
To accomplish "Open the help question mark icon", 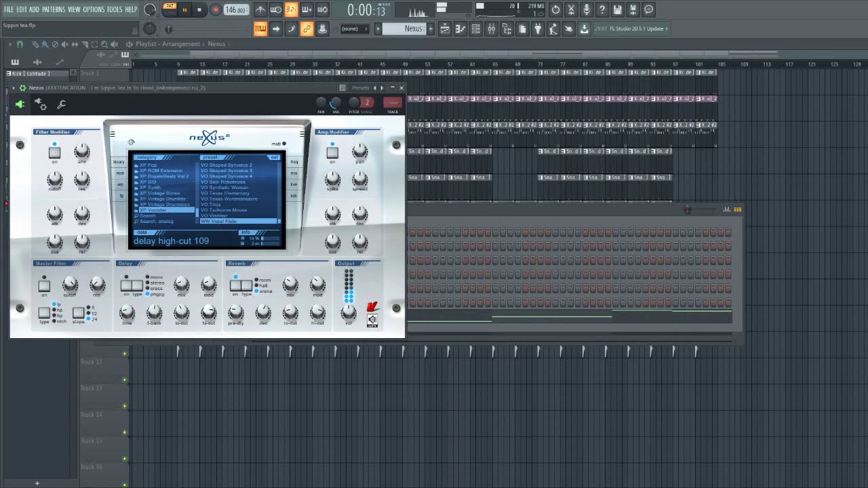I will click(x=601, y=9).
